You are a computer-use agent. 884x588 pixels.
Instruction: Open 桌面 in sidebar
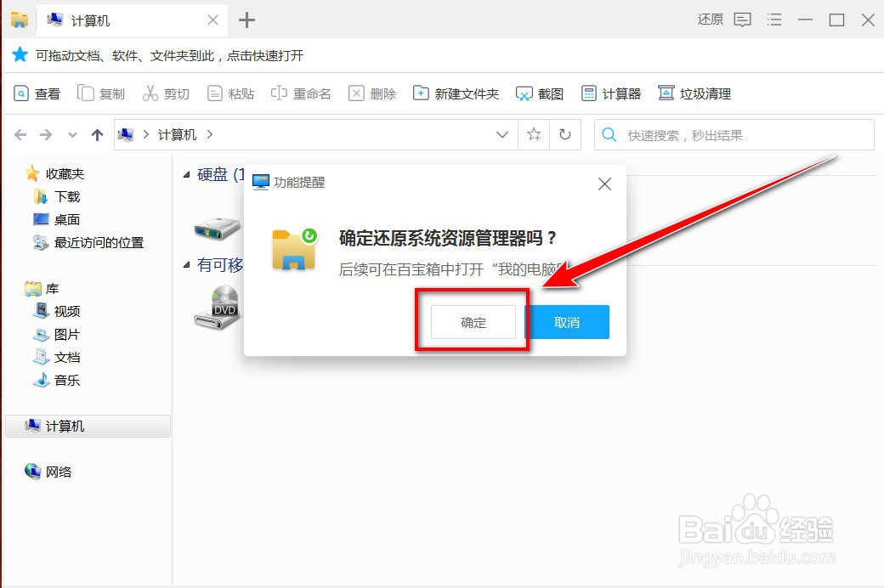56,220
